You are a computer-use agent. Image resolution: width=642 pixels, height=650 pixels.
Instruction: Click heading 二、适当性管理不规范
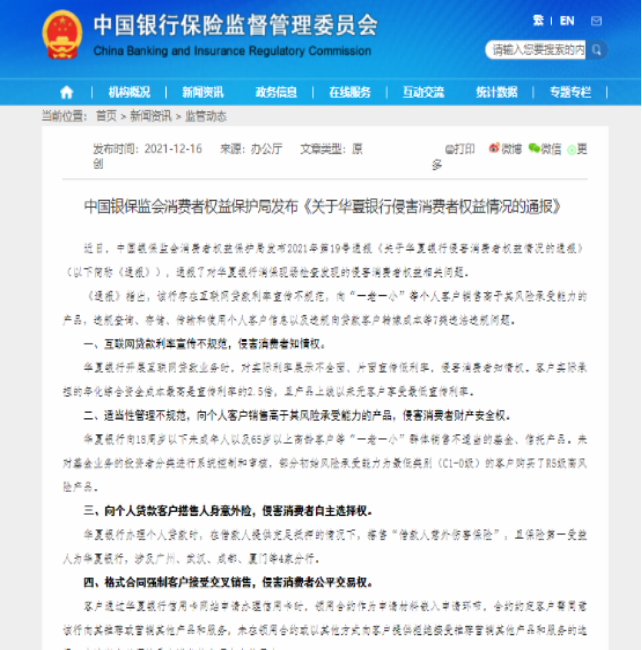pyautogui.click(x=297, y=416)
